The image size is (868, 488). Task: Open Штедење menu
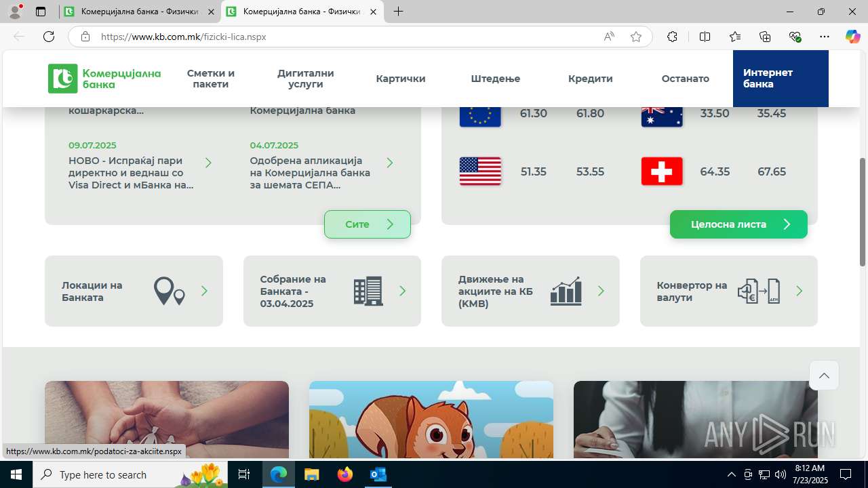[x=496, y=79]
